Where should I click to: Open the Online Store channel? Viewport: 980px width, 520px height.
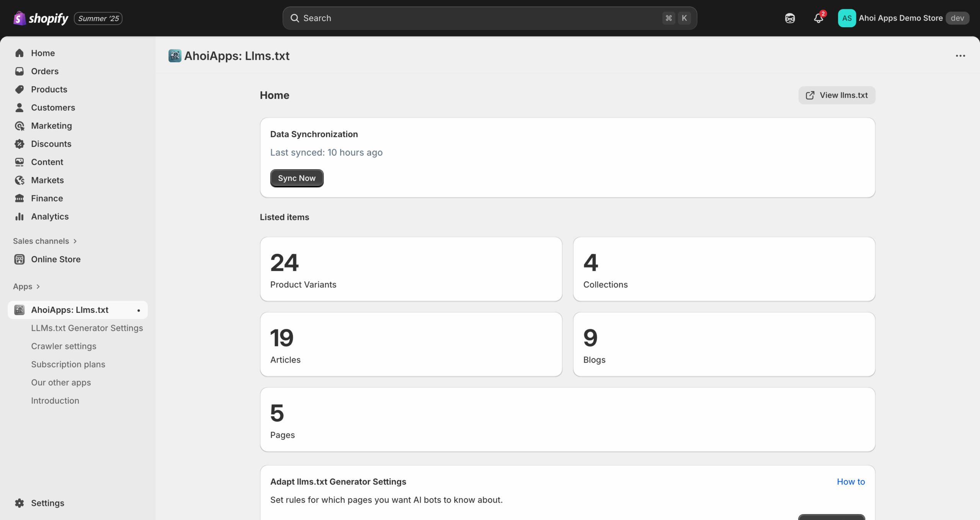pos(56,259)
